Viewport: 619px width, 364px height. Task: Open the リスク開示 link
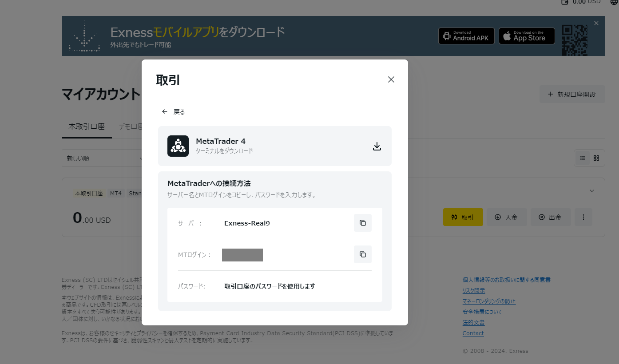(x=473, y=291)
